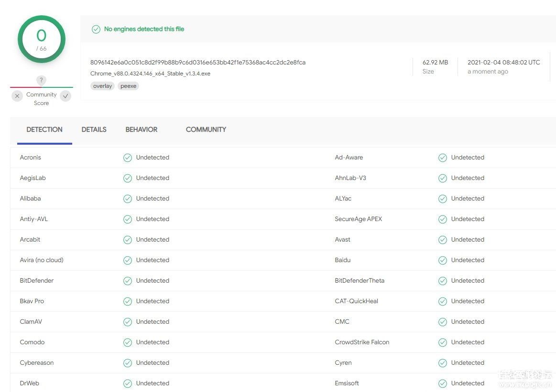Click the check icon in the AhnLab-V3 row
Screen dimensions: 556x392
point(443,178)
